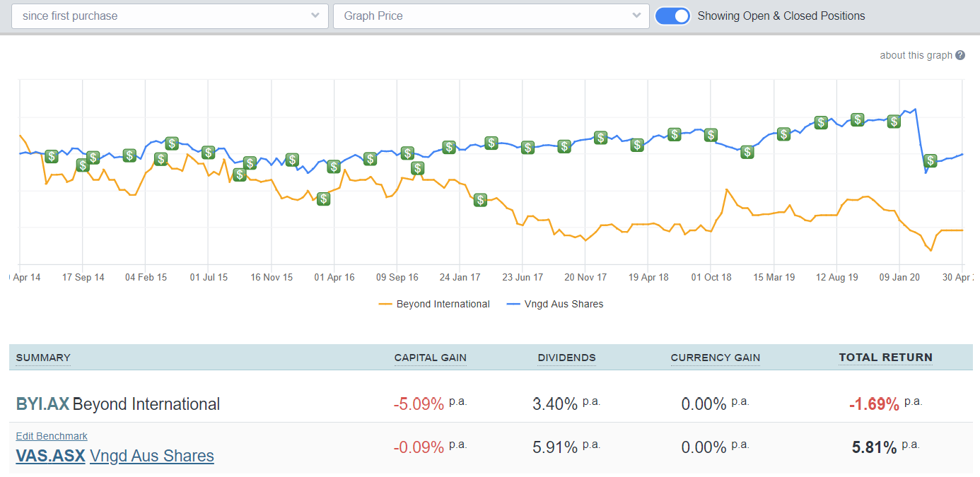Click the Edit Benchmark link
Viewport: 980px width, 477px height.
tap(52, 436)
